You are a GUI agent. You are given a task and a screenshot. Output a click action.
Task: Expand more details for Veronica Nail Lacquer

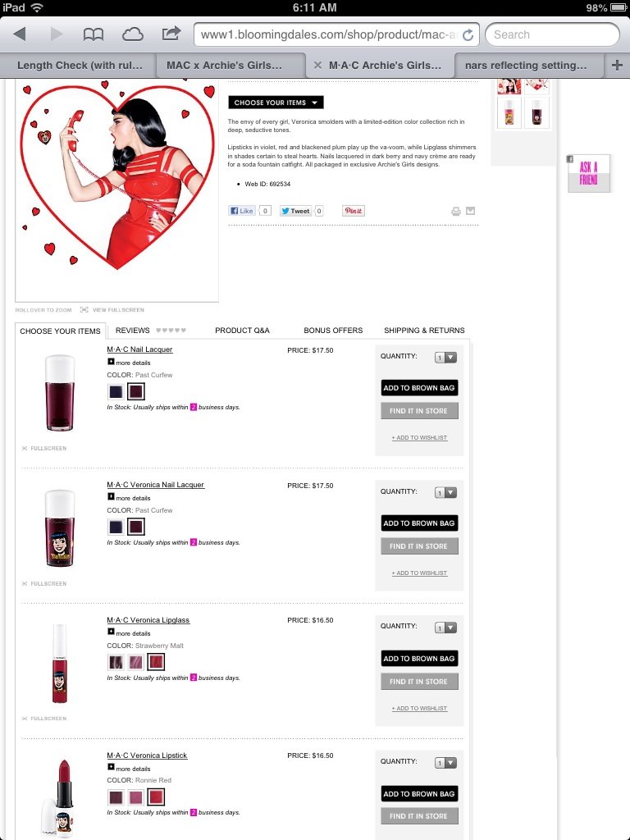tap(129, 498)
